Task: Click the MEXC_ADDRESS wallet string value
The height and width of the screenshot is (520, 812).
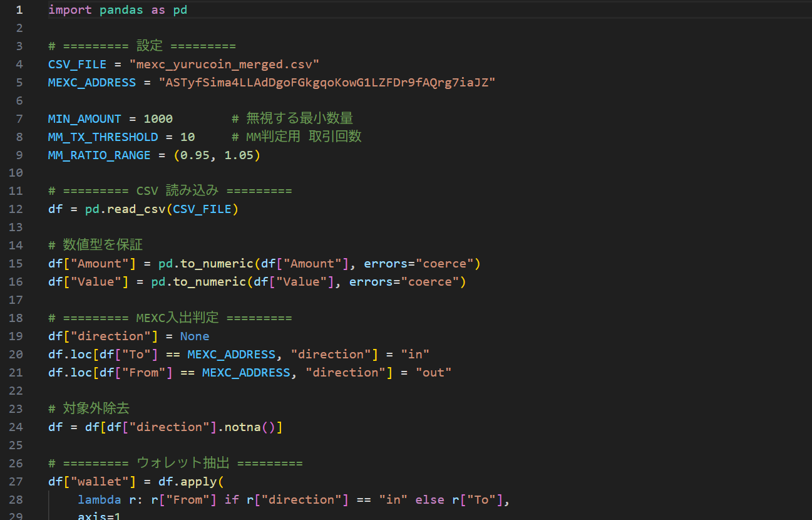Action: coord(327,82)
